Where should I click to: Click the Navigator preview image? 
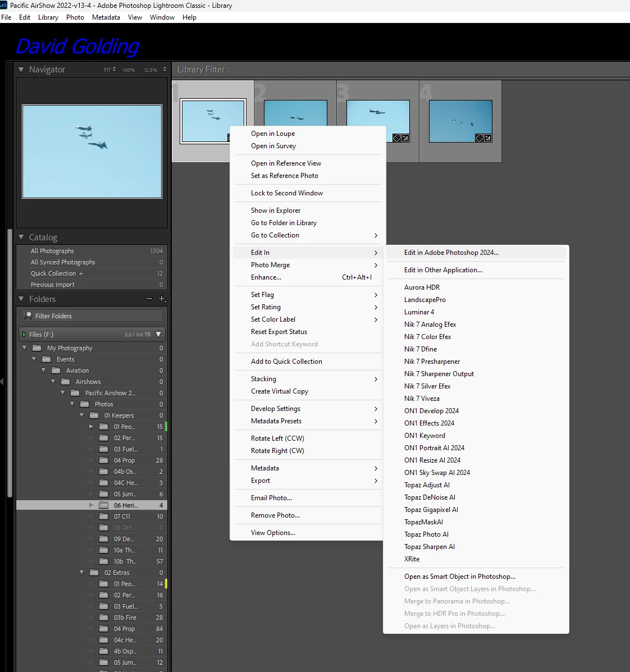click(92, 152)
